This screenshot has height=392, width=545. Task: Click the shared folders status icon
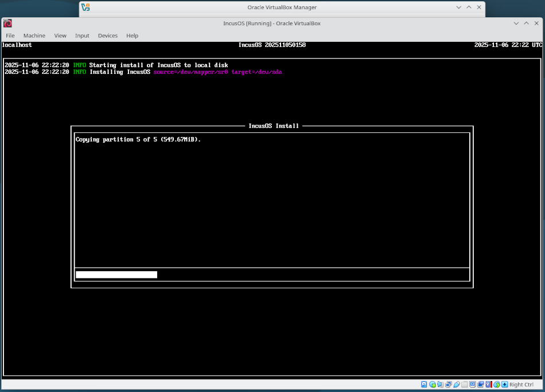[x=464, y=385]
